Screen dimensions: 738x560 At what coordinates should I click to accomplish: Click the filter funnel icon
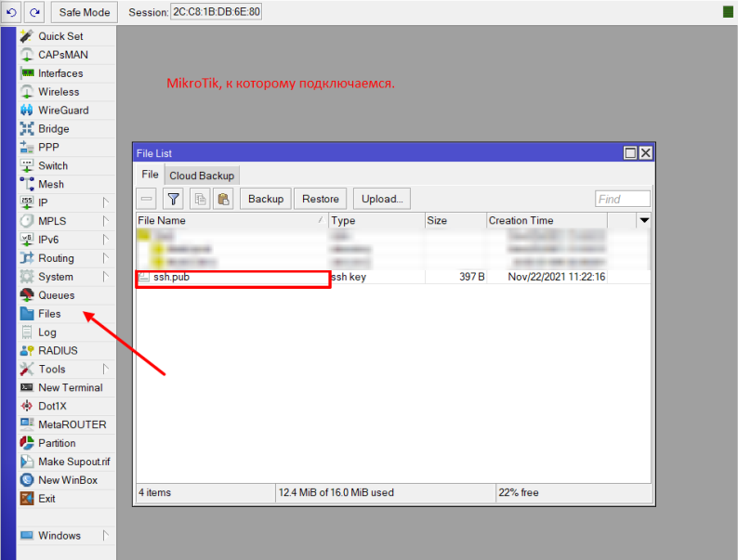pos(173,199)
